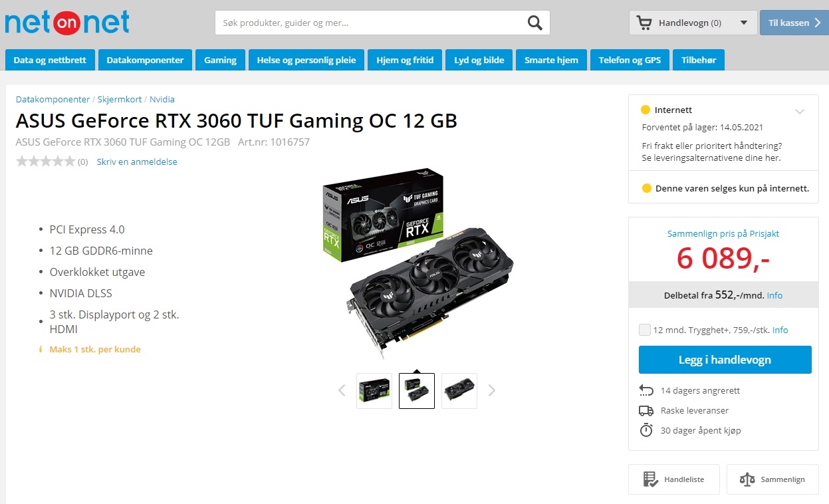Click the search magnifier icon
This screenshot has width=829, height=504.
click(x=534, y=23)
